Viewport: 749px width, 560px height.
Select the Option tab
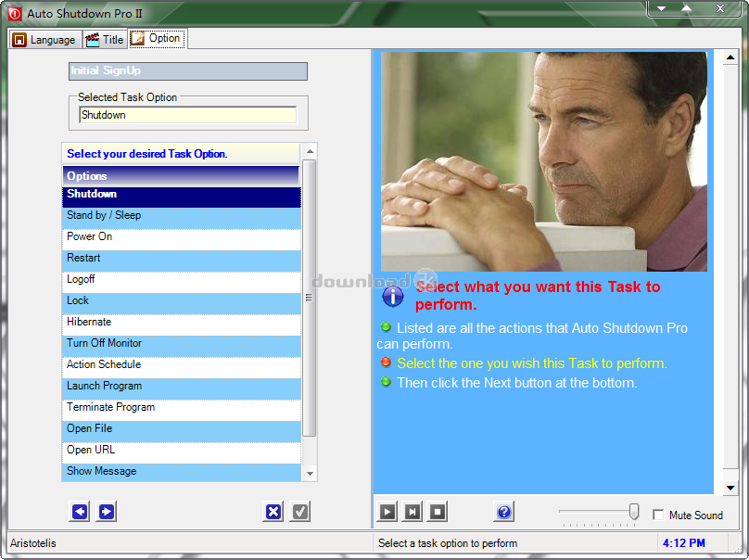coord(157,38)
